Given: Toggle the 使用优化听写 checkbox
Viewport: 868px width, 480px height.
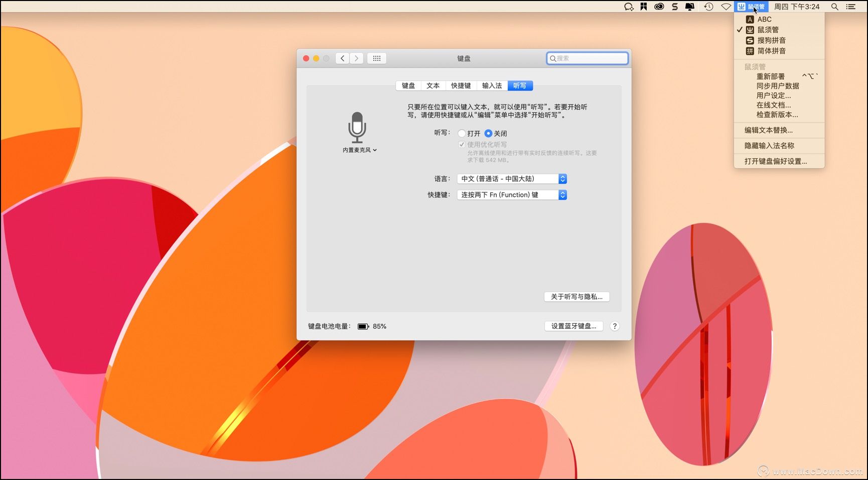Looking at the screenshot, I should [x=462, y=145].
